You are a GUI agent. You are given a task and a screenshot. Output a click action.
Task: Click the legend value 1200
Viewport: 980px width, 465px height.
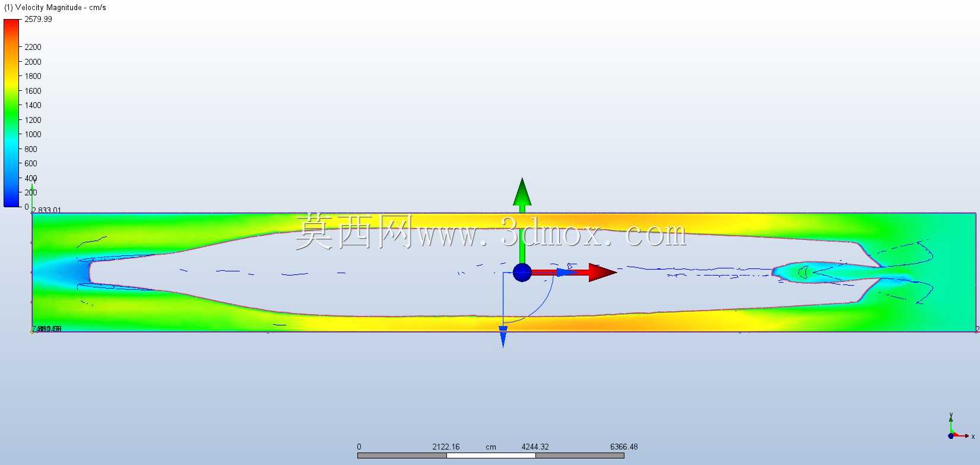tap(33, 120)
